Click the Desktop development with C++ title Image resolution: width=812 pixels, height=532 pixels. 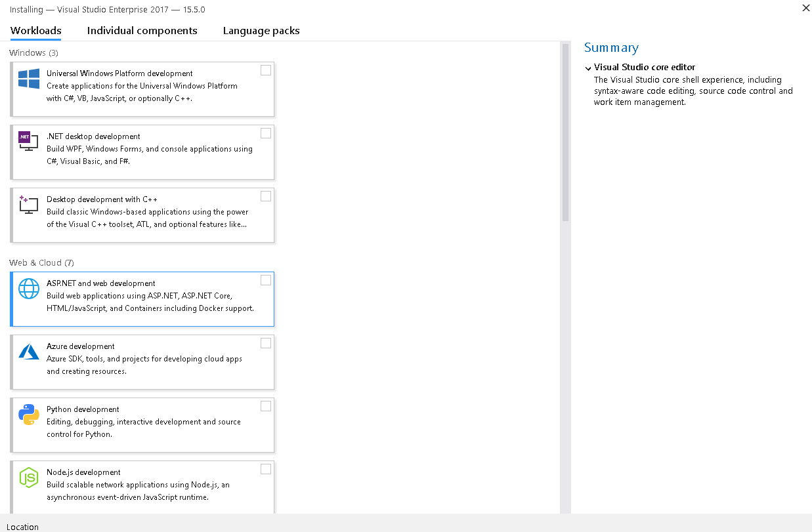coord(102,199)
